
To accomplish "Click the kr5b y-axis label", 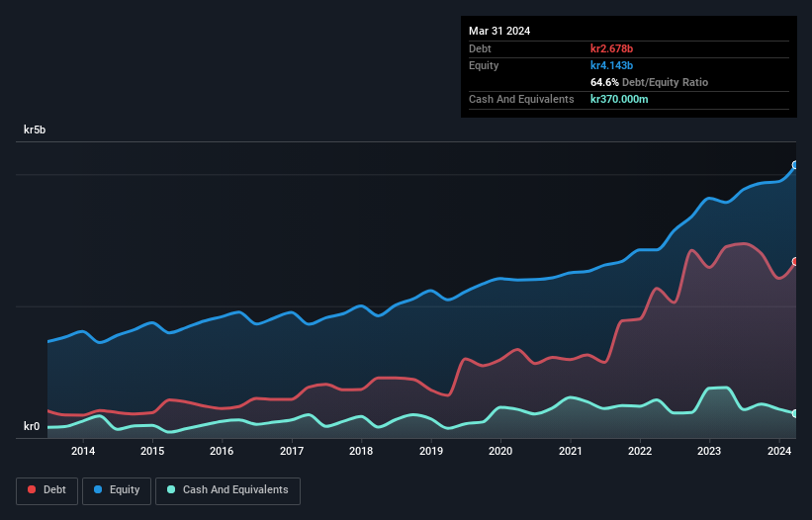I will pos(35,130).
